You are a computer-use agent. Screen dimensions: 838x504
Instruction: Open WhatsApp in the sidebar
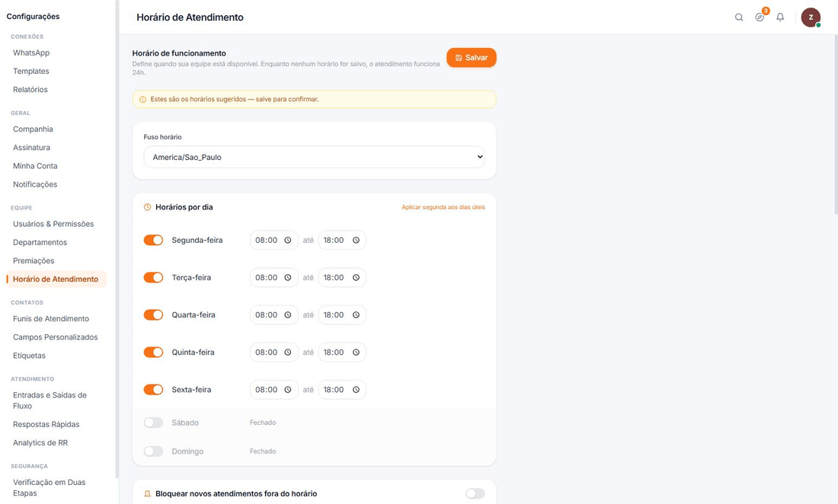[x=31, y=53]
